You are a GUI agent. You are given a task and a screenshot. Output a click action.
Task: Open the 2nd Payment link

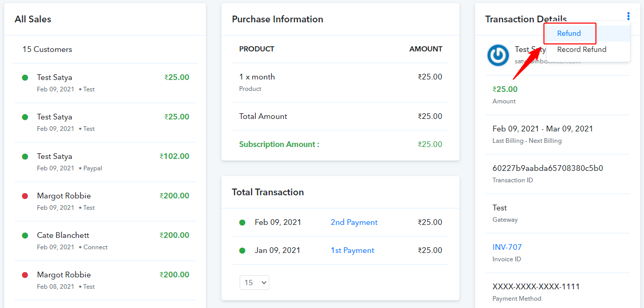(354, 222)
